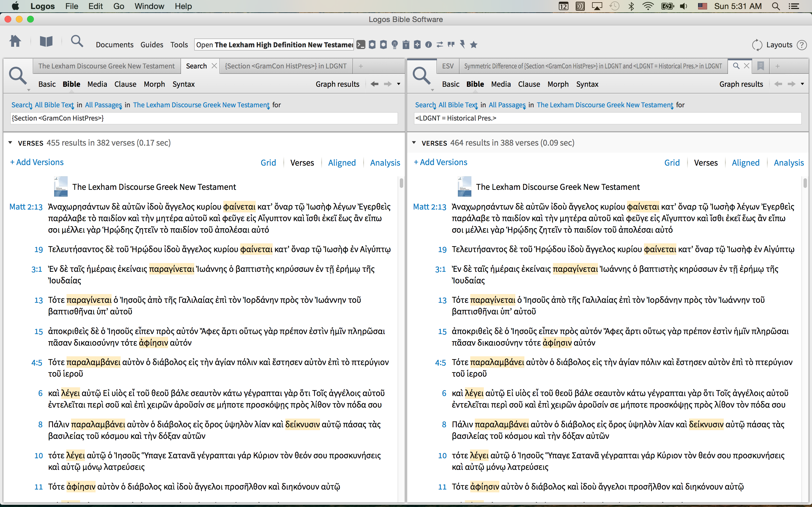Click the command terminal icon in toolbar
Viewport: 812px width, 507px height.
361,45
